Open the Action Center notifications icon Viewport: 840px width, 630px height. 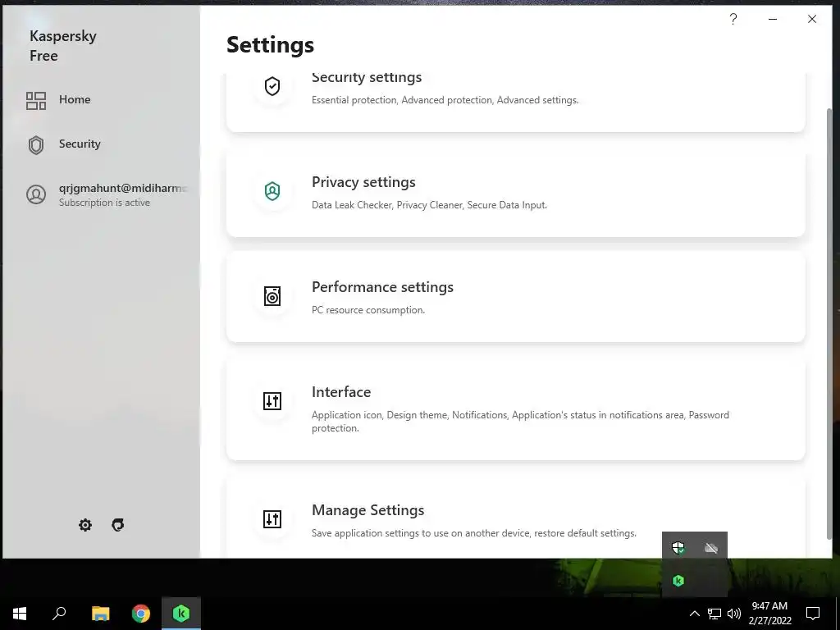pos(813,614)
